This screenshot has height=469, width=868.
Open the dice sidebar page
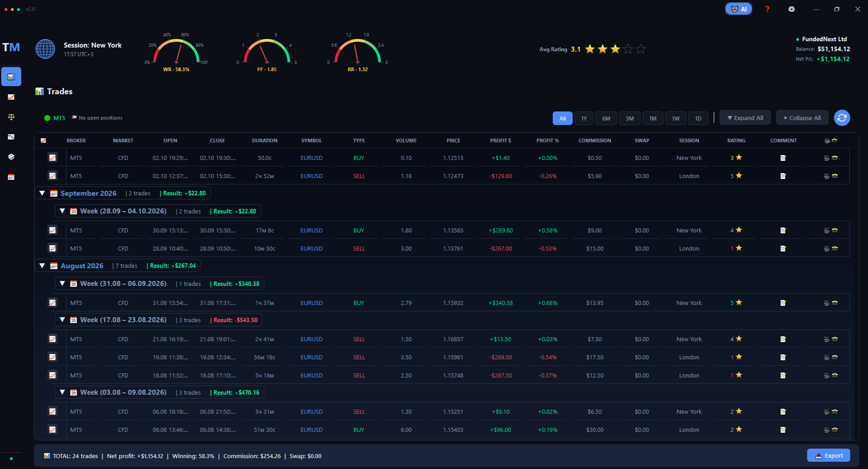(x=11, y=157)
